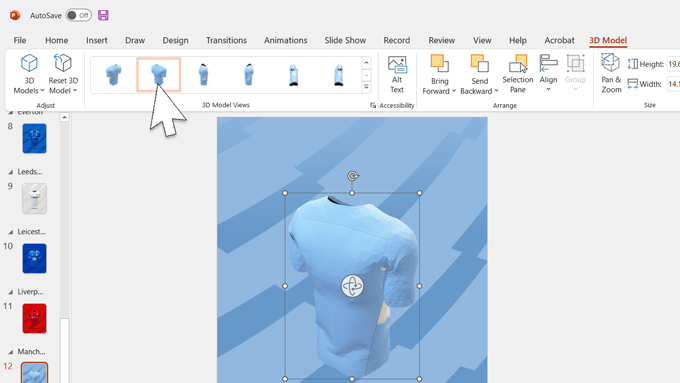Click Send Backward icon
The image size is (680, 383).
(x=479, y=64)
